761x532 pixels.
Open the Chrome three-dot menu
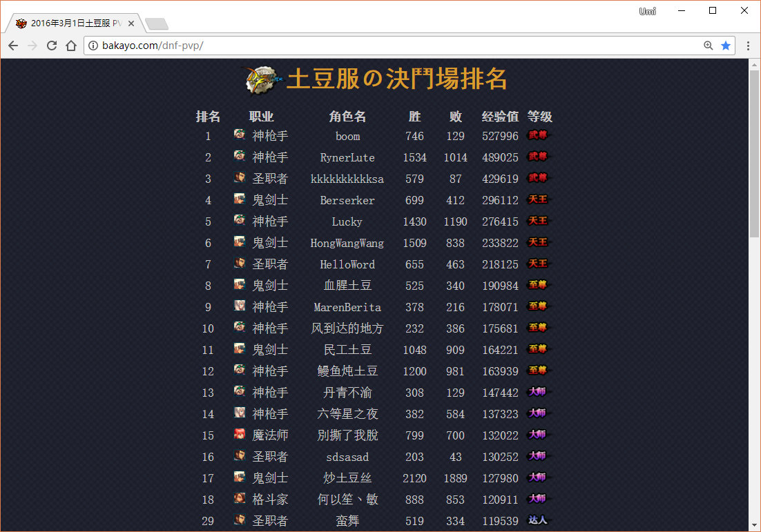point(748,46)
